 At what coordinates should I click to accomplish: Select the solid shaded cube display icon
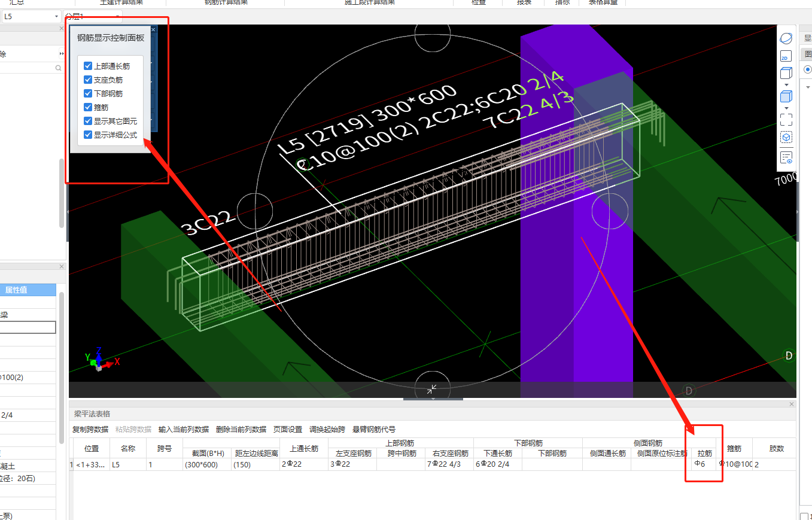click(x=786, y=96)
